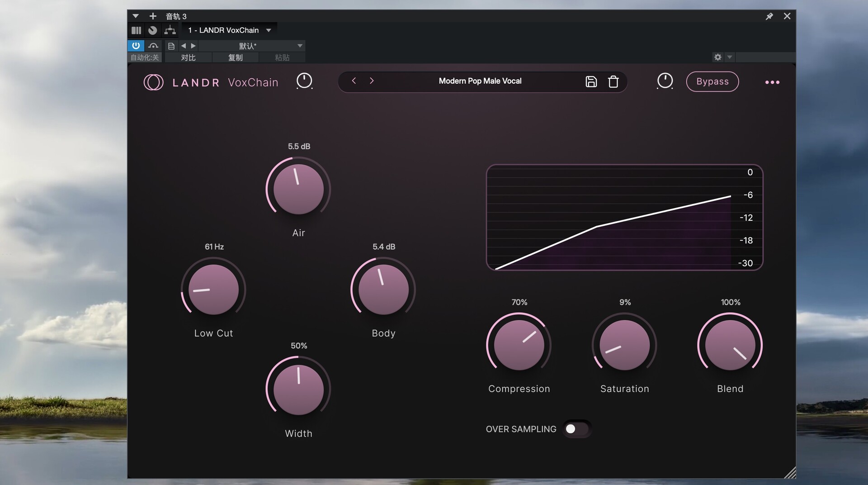The image size is (868, 485).
Task: Go to next preset with right chevron
Action: (x=372, y=81)
